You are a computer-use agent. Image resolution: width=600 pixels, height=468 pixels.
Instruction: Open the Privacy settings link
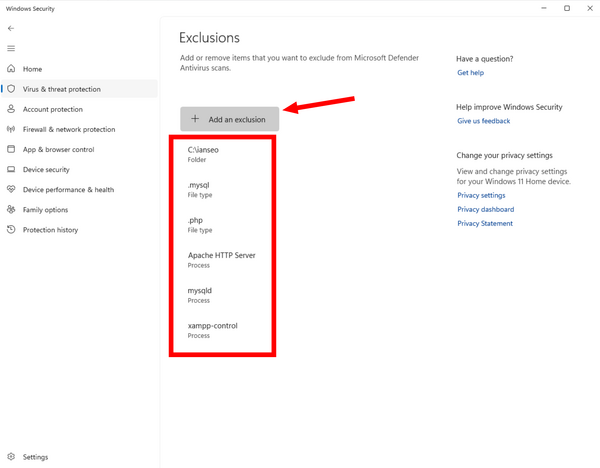pyautogui.click(x=481, y=195)
